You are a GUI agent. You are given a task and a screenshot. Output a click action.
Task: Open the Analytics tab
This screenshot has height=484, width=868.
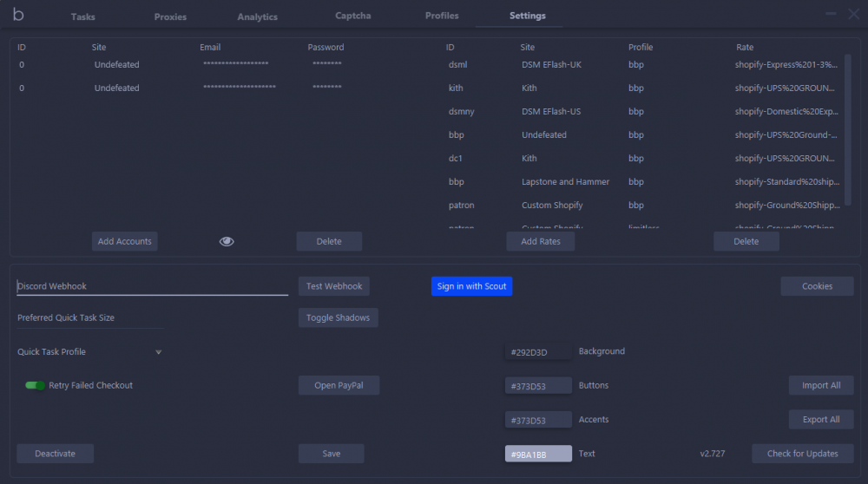(x=258, y=16)
